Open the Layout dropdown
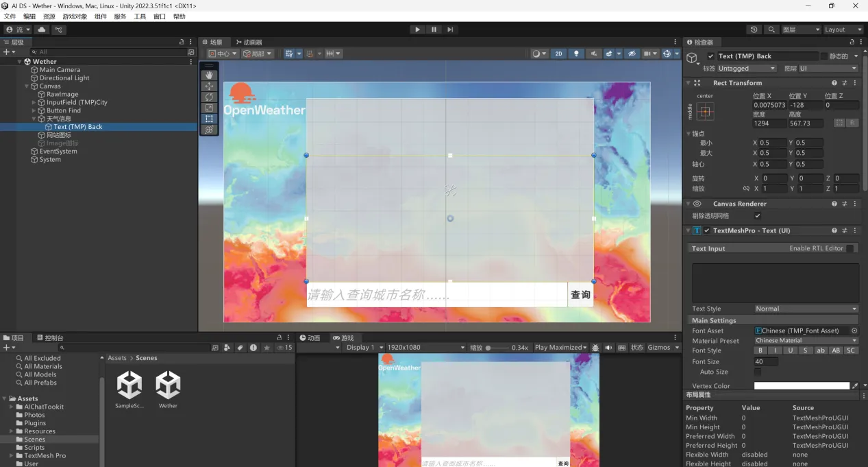868x467 pixels. 843,29
